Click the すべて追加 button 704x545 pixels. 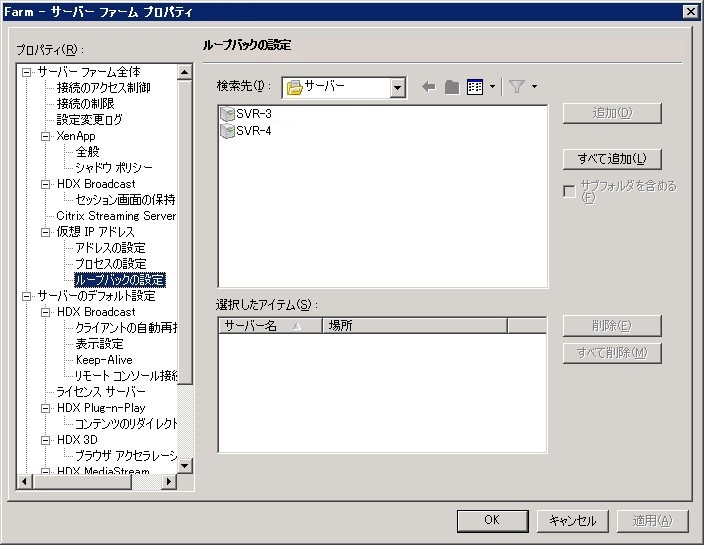tap(612, 159)
